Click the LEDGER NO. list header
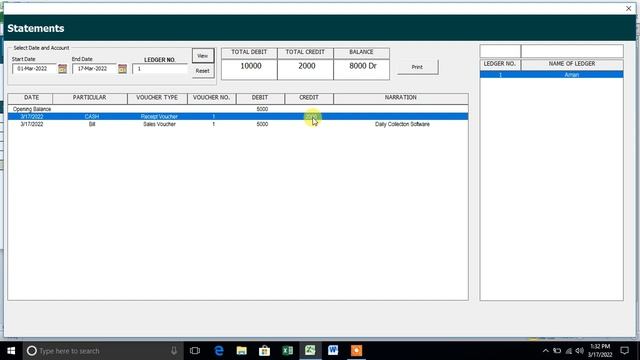Image resolution: width=640 pixels, height=360 pixels. pos(500,64)
